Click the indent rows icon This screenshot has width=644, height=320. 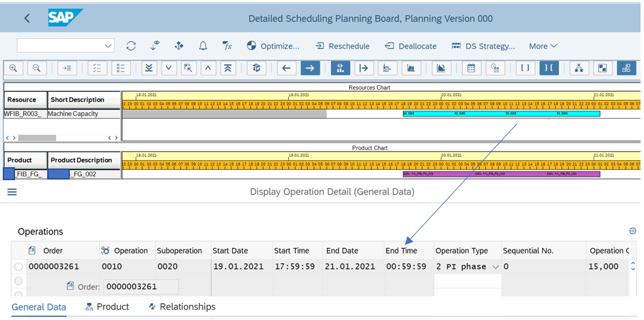pyautogui.click(x=67, y=69)
